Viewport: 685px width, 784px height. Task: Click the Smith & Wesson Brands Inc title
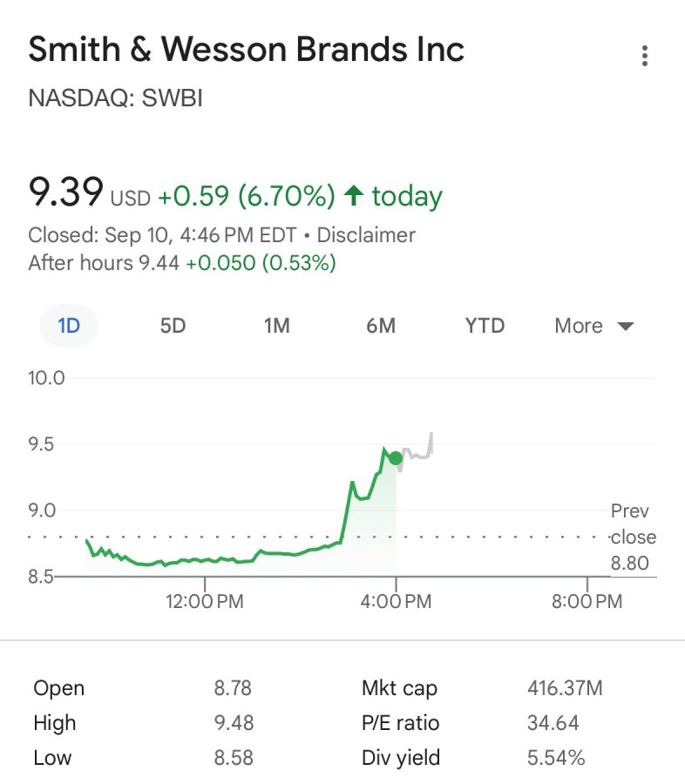pos(246,50)
